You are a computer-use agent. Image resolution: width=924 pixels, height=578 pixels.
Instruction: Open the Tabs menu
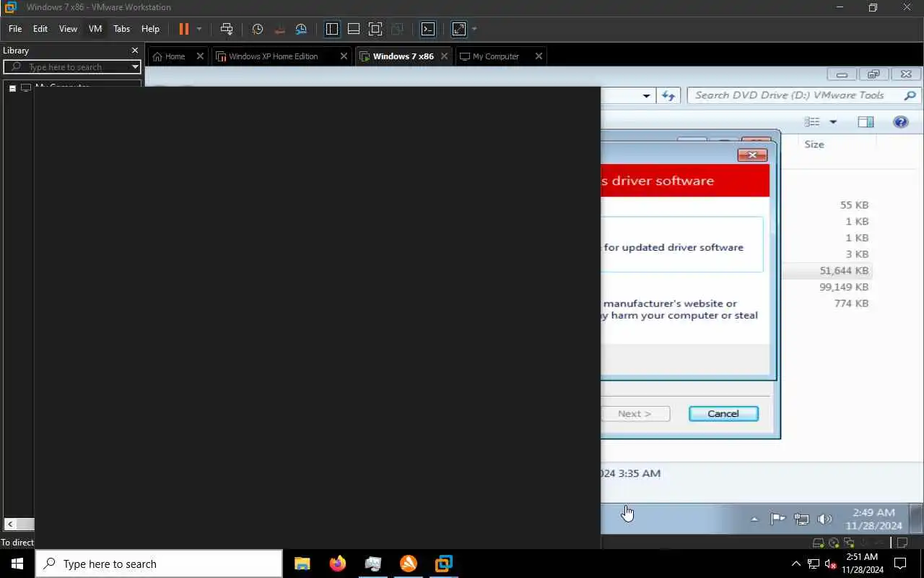[121, 29]
